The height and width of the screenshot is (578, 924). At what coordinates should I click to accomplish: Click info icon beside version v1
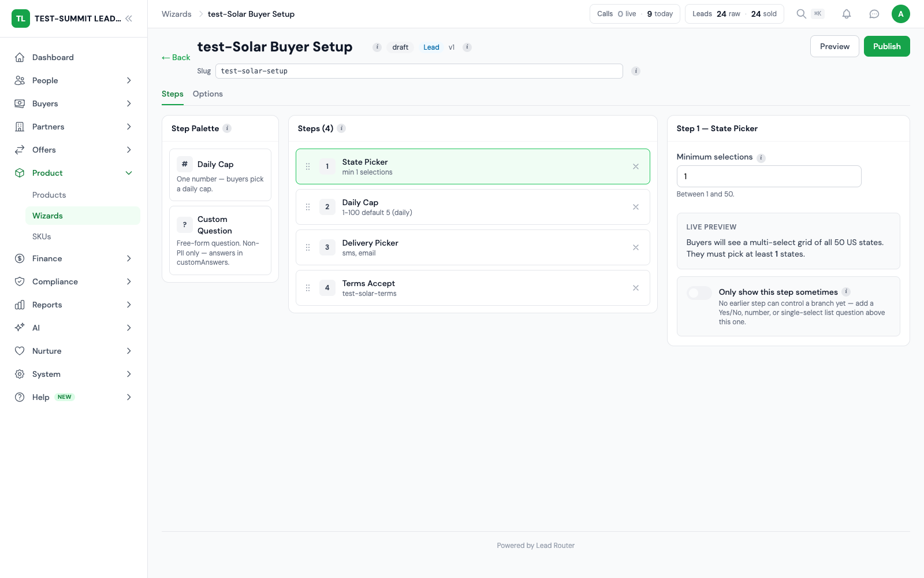[467, 47]
